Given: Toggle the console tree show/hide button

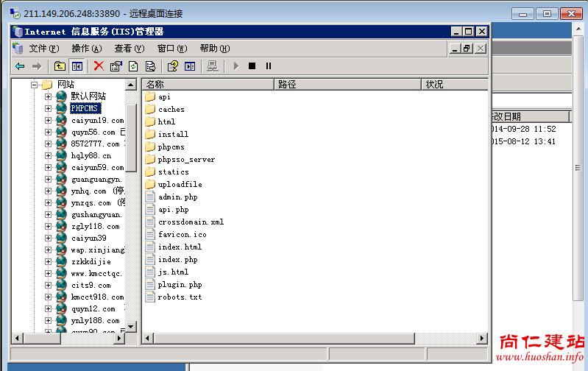Looking at the screenshot, I should pos(77,66).
